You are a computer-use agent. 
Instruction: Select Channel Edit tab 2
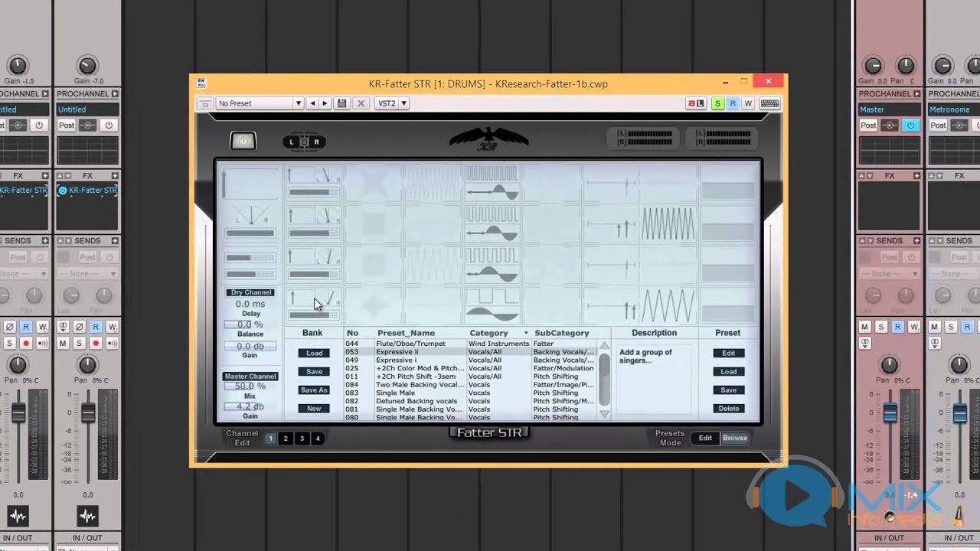[286, 439]
